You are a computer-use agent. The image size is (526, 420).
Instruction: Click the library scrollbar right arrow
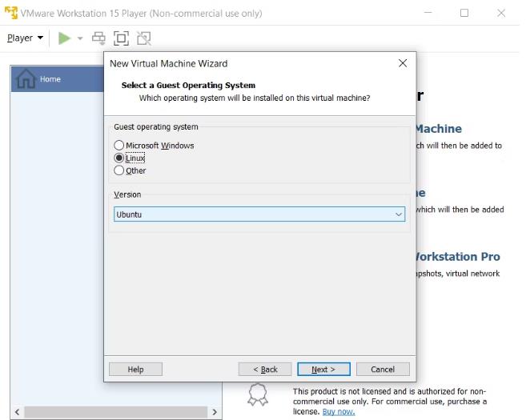[x=215, y=412]
